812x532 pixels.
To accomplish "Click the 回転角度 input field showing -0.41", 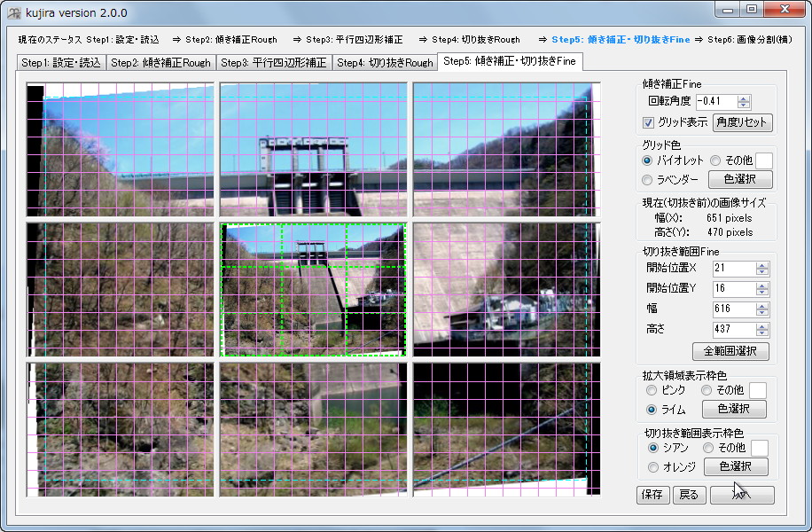I will tap(717, 102).
